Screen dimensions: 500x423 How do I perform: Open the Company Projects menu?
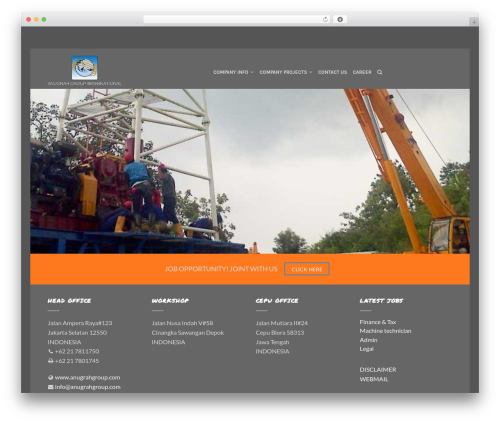point(283,72)
